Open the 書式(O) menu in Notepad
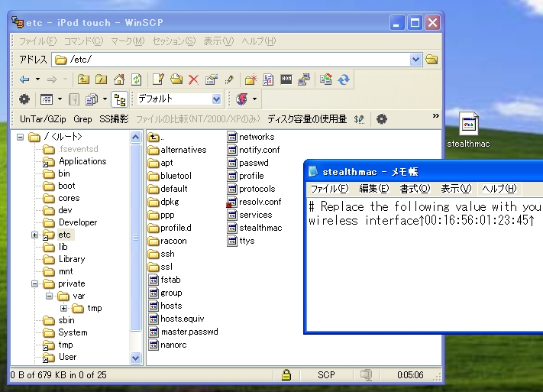Screen dimensions: 543x392 (x=415, y=189)
